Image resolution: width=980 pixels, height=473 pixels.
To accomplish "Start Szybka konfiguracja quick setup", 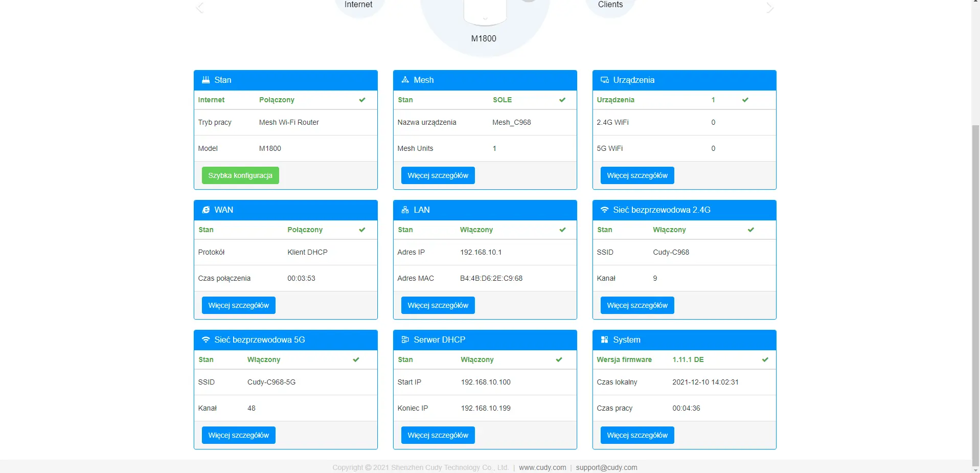I will click(240, 175).
